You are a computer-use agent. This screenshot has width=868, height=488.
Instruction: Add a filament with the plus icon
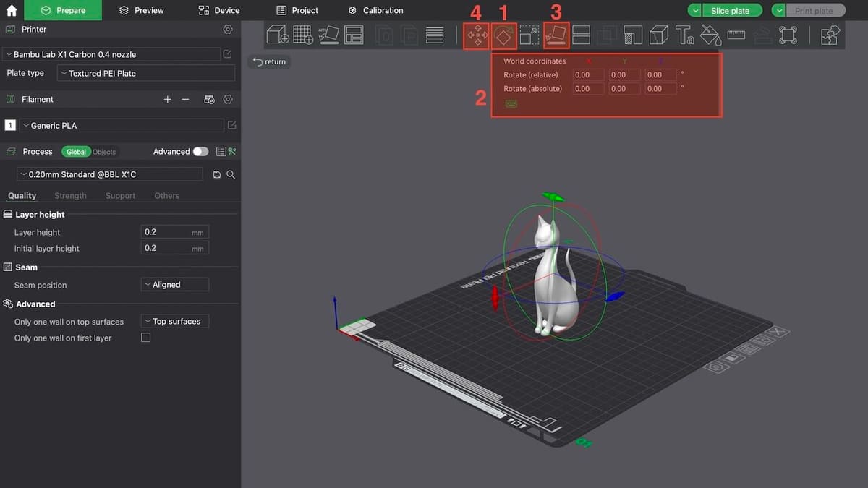pyautogui.click(x=167, y=99)
